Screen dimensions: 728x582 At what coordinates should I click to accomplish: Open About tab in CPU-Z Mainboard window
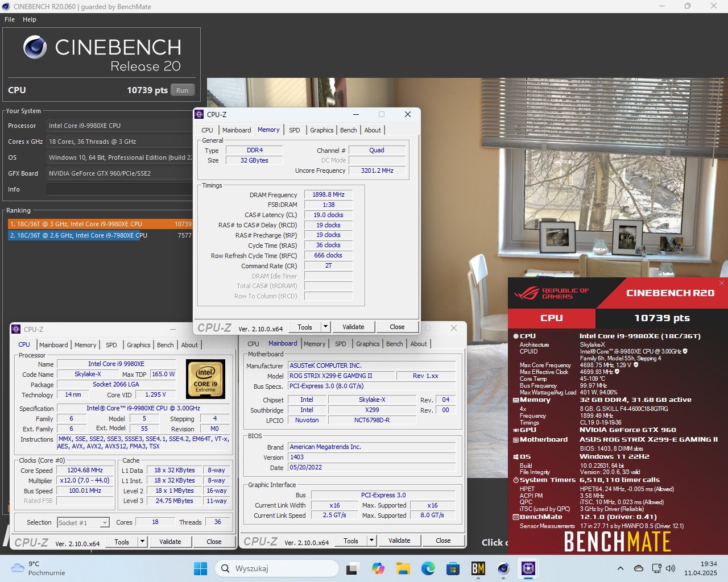coord(419,344)
